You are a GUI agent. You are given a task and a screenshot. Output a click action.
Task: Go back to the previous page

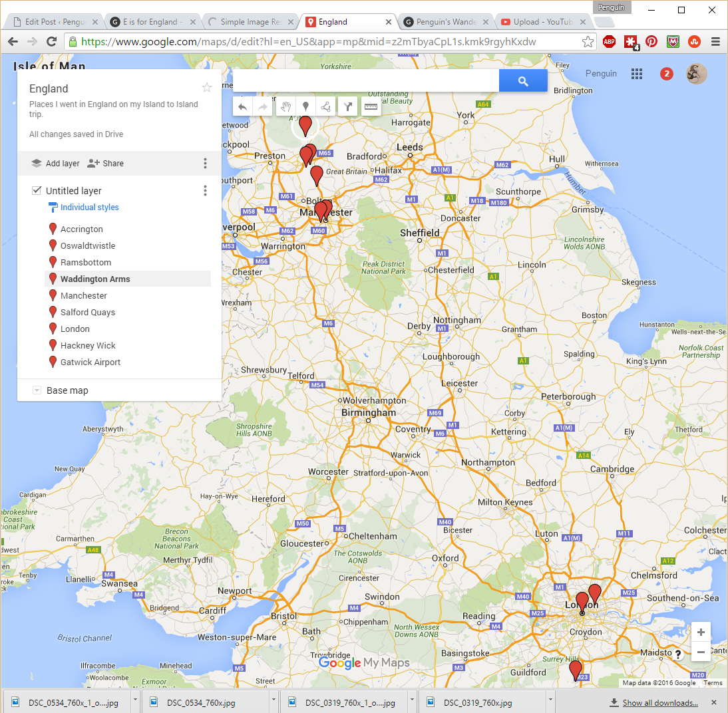click(13, 42)
